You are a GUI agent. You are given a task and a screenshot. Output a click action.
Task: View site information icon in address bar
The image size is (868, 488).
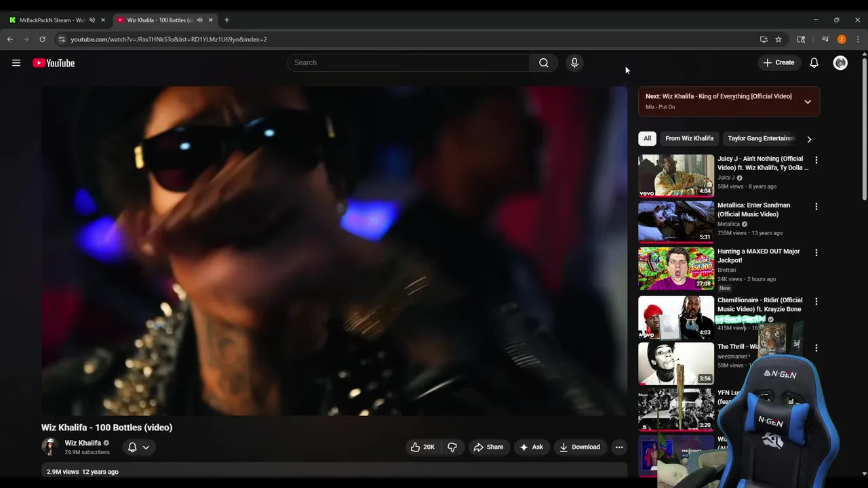point(62,39)
